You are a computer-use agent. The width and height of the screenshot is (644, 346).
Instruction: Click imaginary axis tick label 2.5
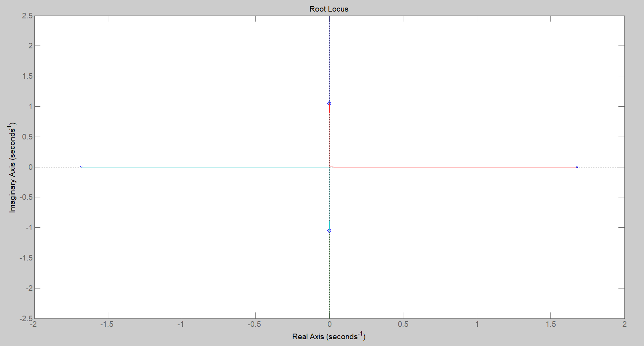tap(28, 16)
